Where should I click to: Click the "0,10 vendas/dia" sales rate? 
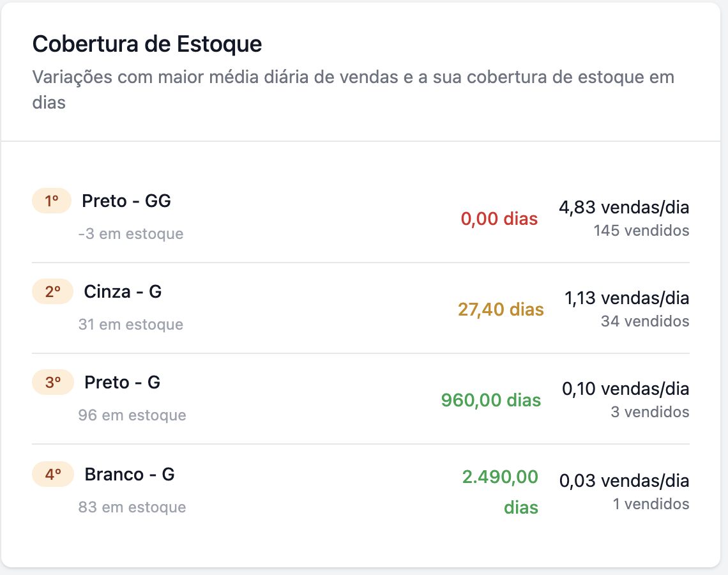(x=625, y=388)
